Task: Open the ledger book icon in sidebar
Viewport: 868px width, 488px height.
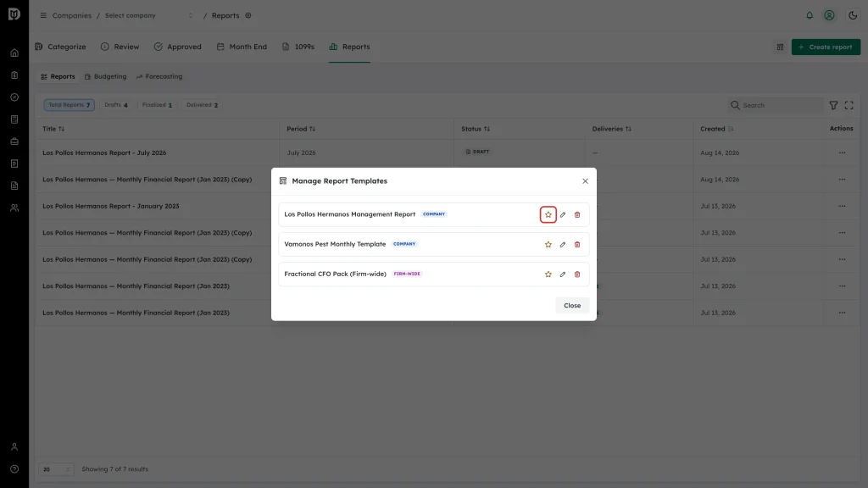Action: tap(14, 119)
